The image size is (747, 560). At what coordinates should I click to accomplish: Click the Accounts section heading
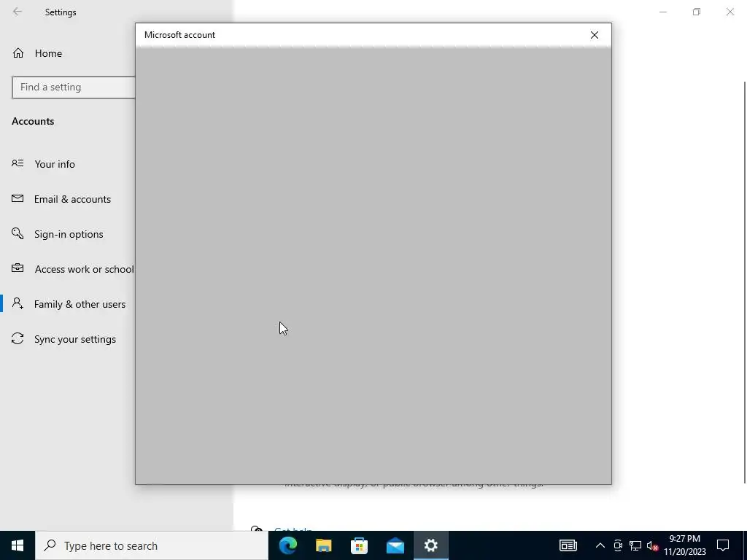pyautogui.click(x=33, y=122)
